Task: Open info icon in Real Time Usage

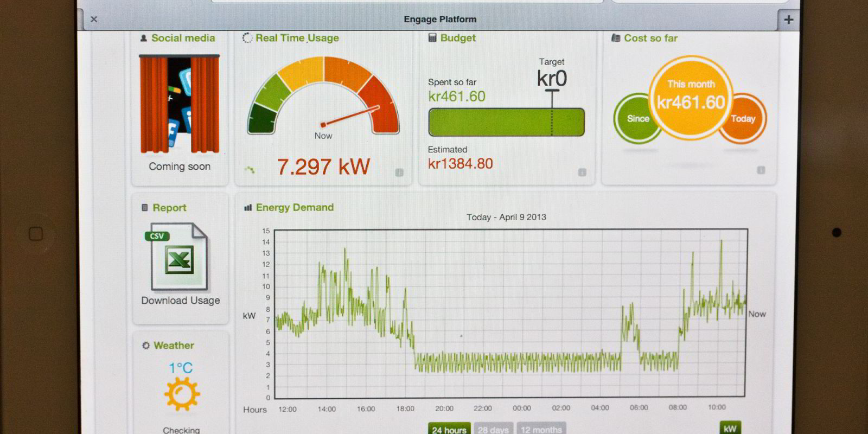Action: point(399,173)
